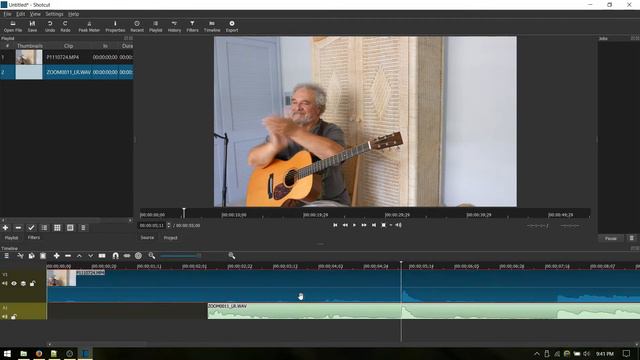This screenshot has height=360, width=640.
Task: Cut the clip with timeline scissors icon
Action: [20, 256]
